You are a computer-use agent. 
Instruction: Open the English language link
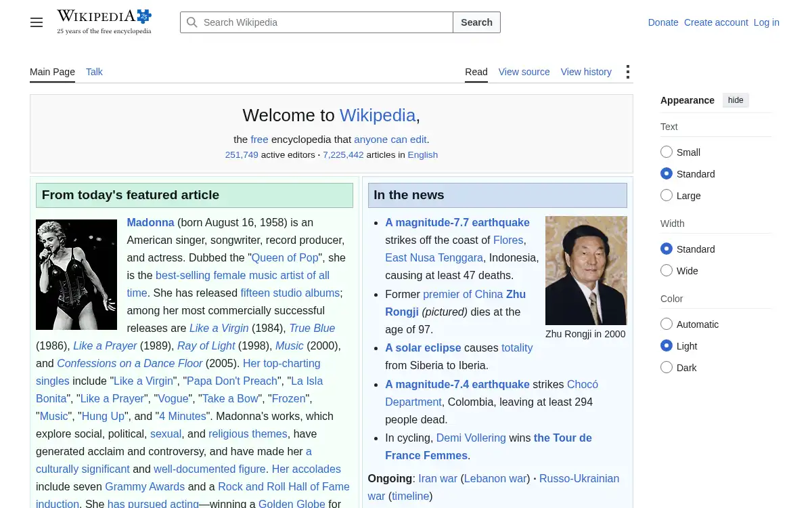[423, 155]
